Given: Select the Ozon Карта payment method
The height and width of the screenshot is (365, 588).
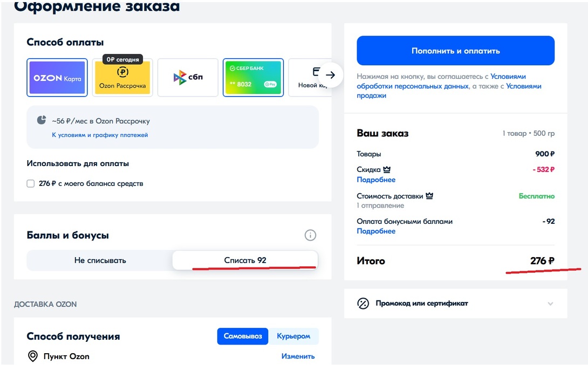Looking at the screenshot, I should point(57,78).
